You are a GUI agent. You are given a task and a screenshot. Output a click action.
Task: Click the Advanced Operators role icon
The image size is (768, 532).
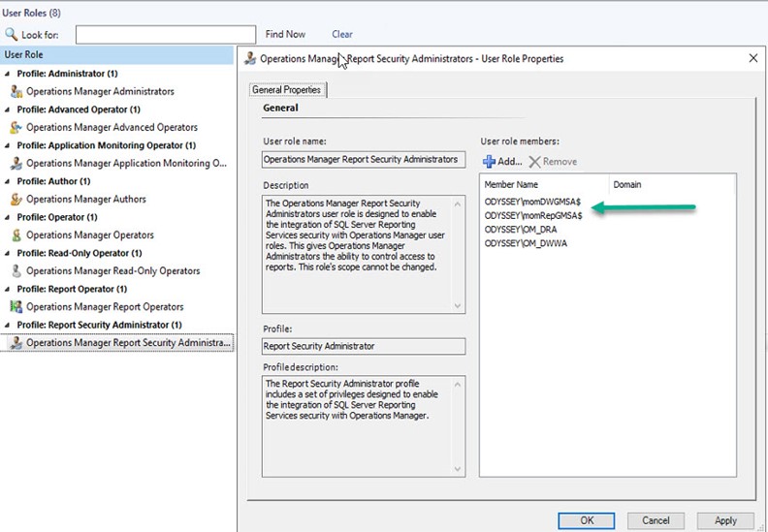[16, 127]
